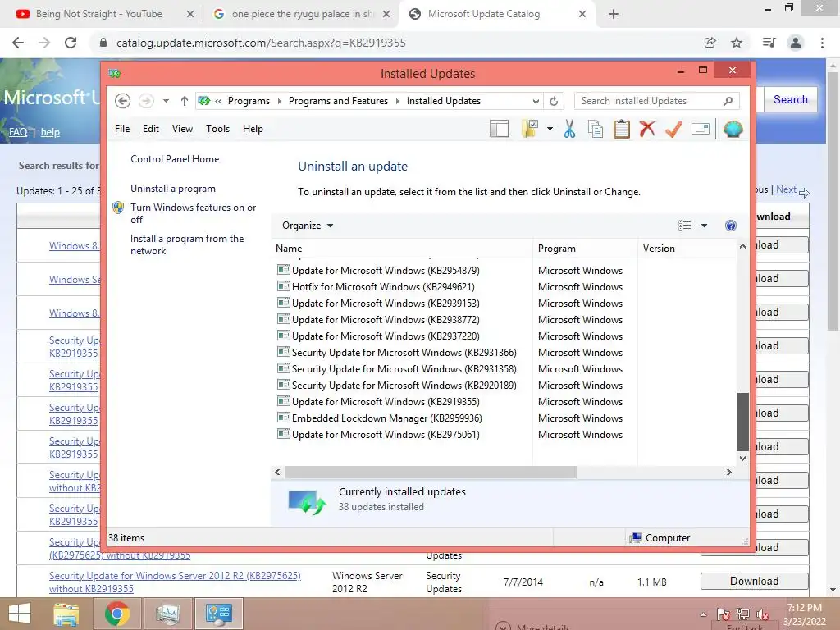Expand the recent locations dropdown arrow
Viewport: 840px width, 630px height.
pyautogui.click(x=166, y=101)
